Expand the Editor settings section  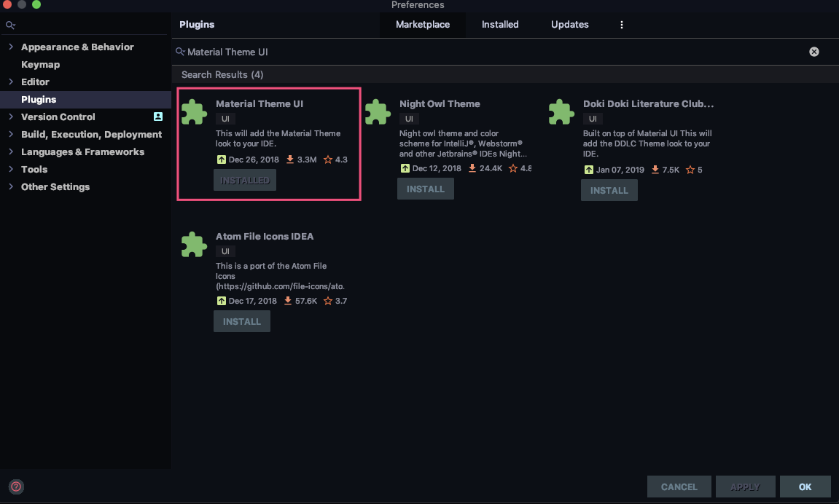tap(11, 82)
